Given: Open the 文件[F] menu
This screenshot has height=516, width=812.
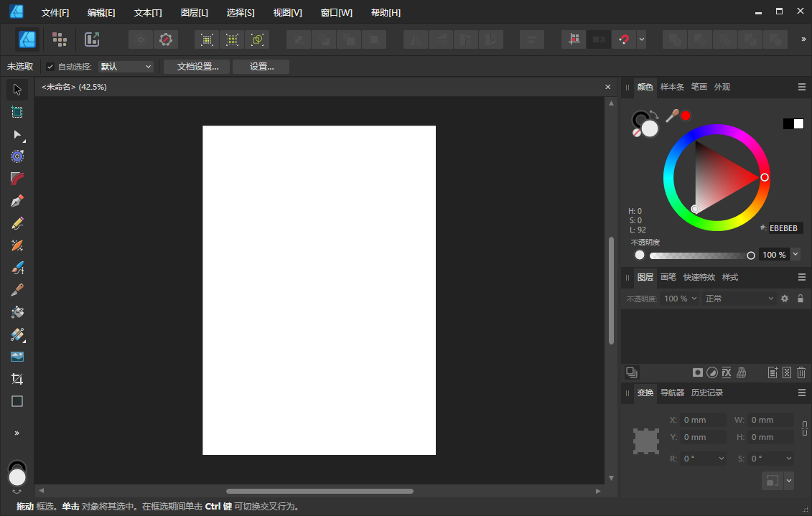Looking at the screenshot, I should 55,13.
